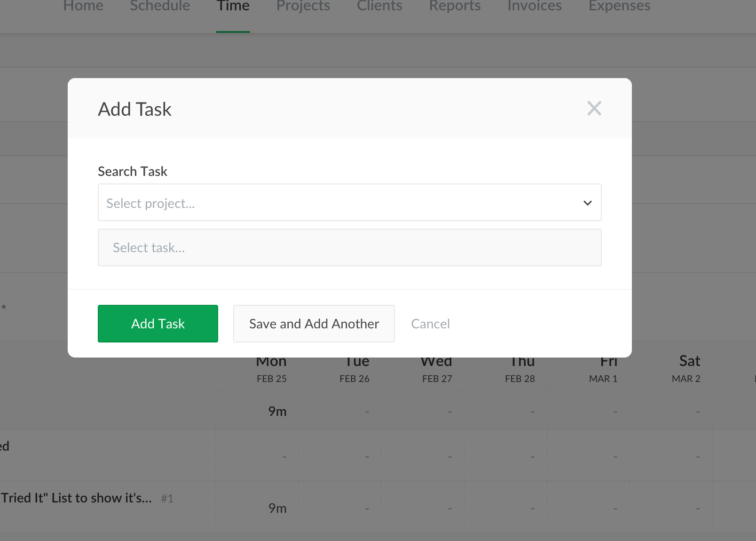Select the Time tab
Screen dimensions: 756x541
tap(233, 7)
